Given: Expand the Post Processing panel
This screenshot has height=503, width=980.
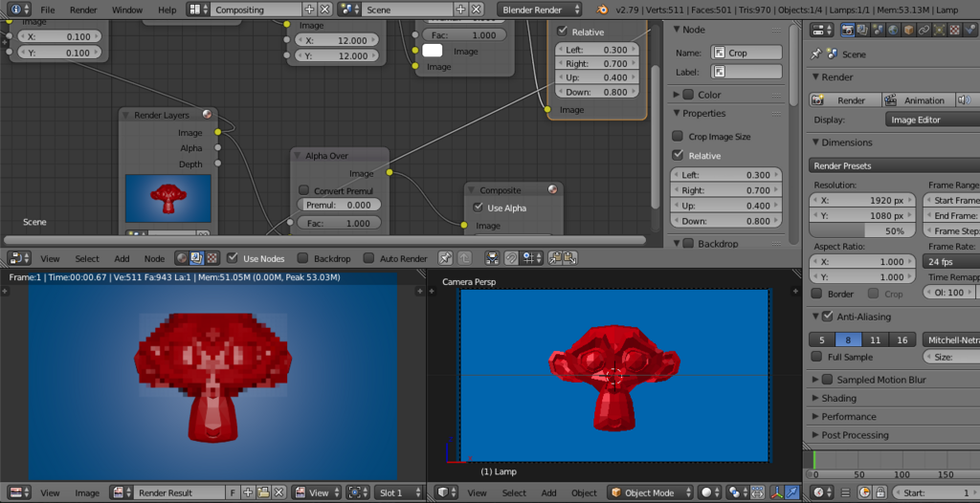Looking at the screenshot, I should point(815,435).
